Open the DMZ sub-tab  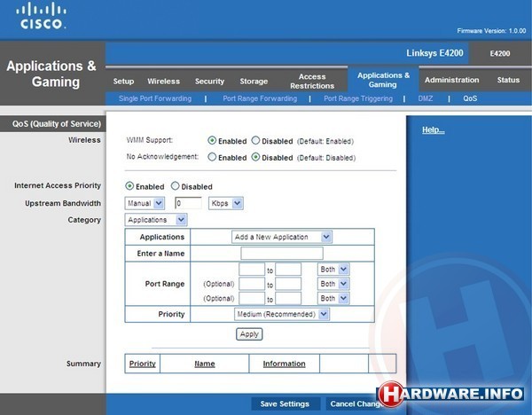[425, 98]
